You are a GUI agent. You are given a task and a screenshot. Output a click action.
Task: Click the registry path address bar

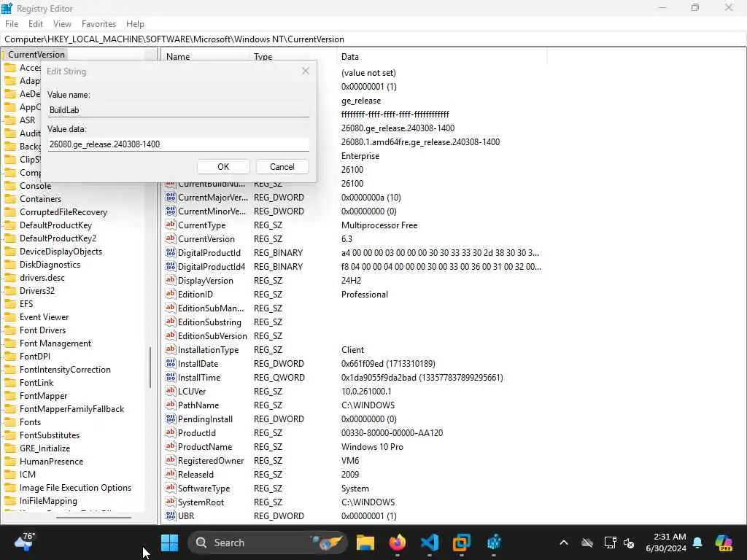373,39
